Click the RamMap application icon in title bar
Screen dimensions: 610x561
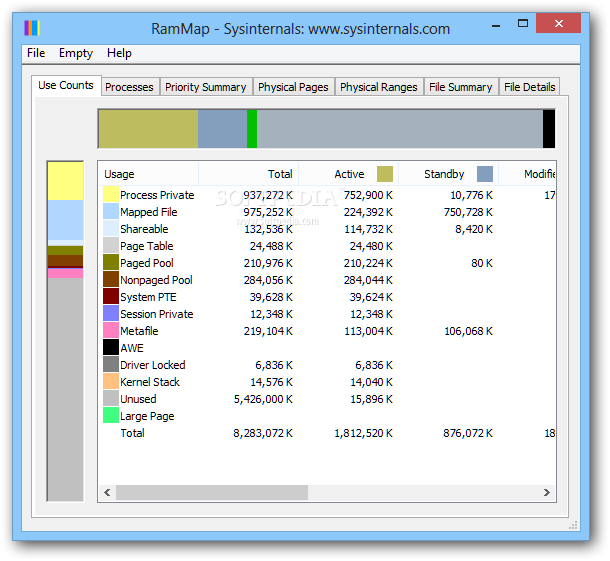click(x=32, y=28)
